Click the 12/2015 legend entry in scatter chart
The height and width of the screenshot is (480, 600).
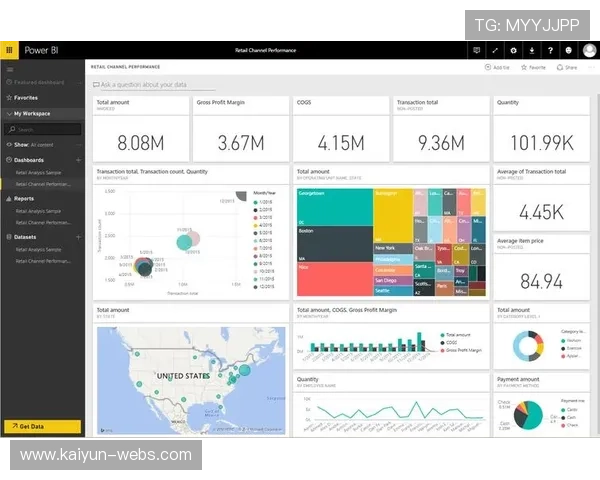point(263,287)
